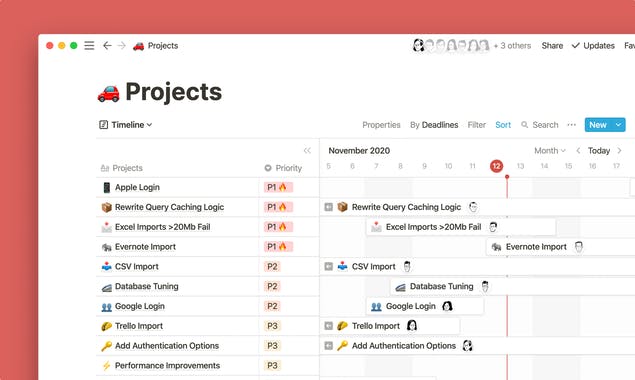
Task: Click the '+ 3 others' collaborators text
Action: tap(512, 45)
